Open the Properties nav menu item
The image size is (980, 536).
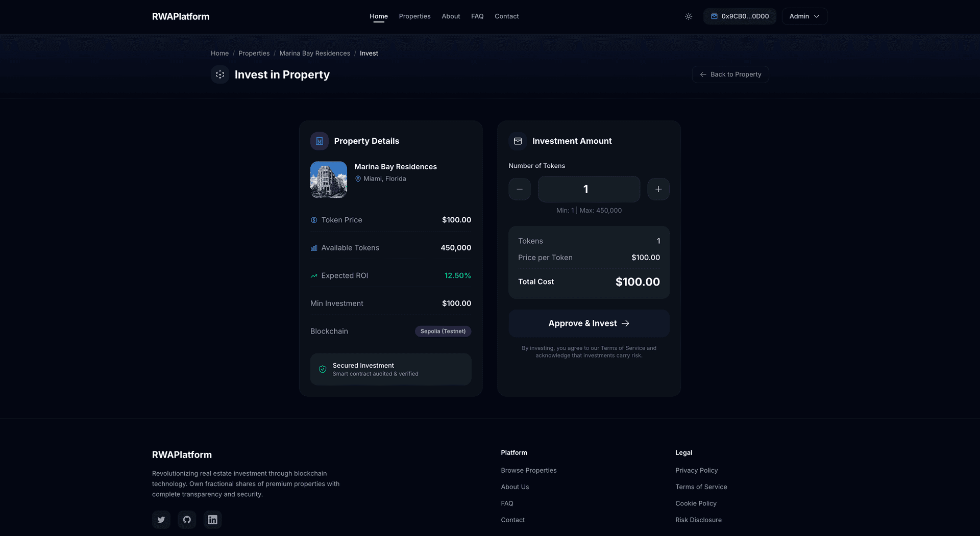[x=414, y=16]
